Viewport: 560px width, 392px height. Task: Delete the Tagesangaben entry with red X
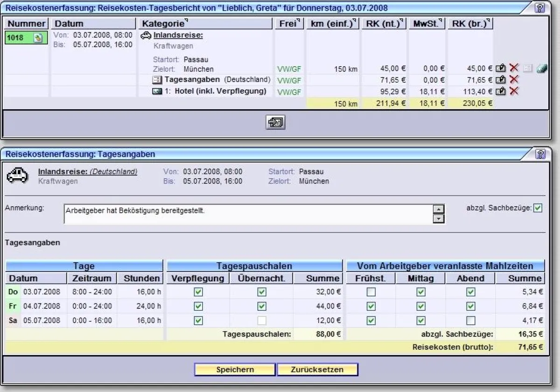click(514, 80)
